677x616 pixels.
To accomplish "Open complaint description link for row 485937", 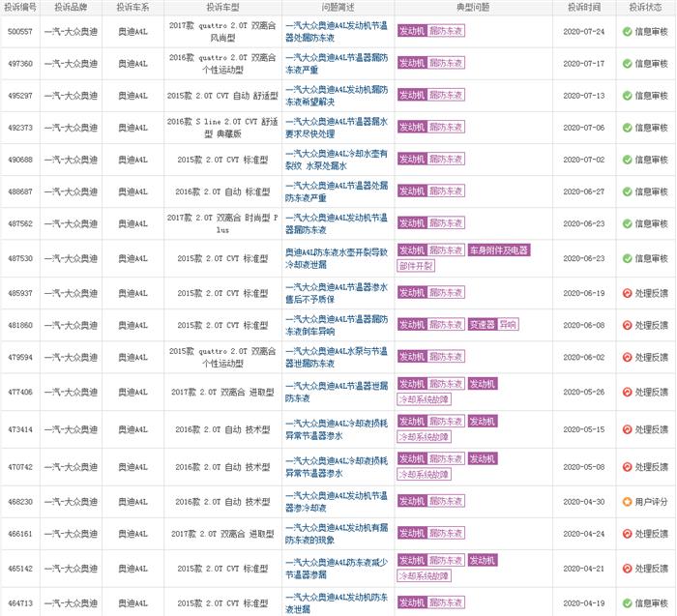I will [337, 293].
